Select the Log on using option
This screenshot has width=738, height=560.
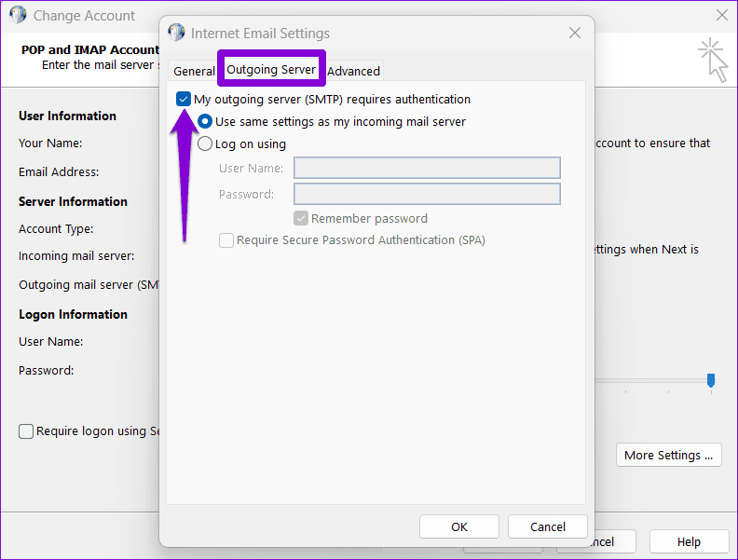(205, 143)
